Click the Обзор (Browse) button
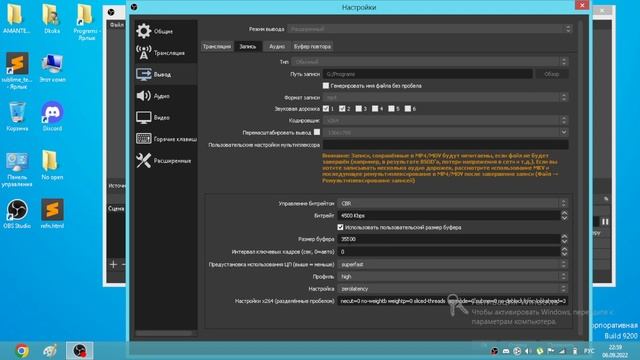Image resolution: width=640 pixels, height=360 pixels. tap(551, 74)
